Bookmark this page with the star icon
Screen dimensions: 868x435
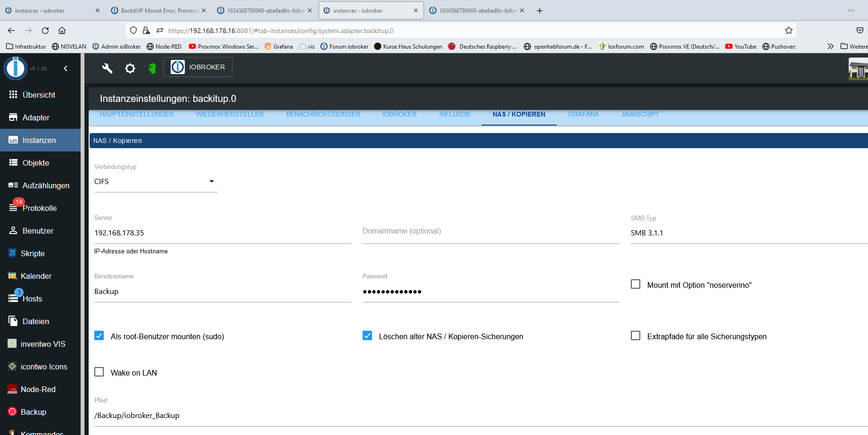788,31
